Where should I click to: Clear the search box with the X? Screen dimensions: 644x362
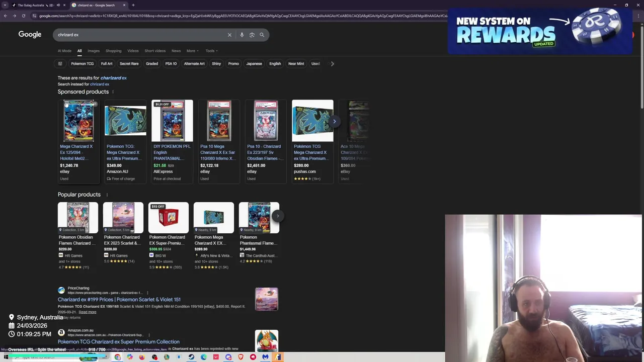click(x=229, y=35)
